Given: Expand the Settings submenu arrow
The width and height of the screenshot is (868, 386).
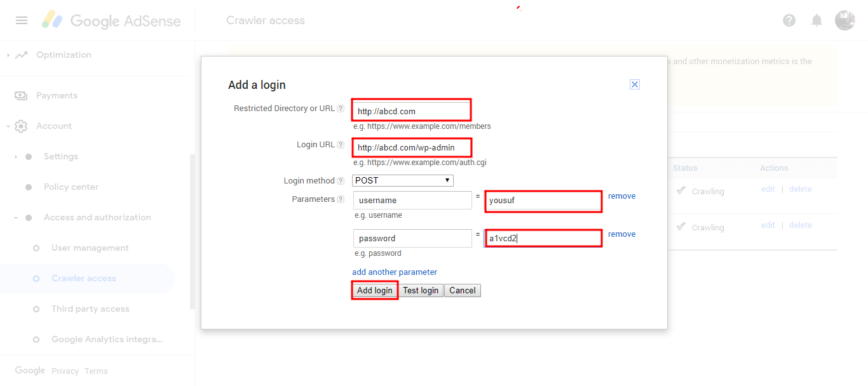Looking at the screenshot, I should pos(16,157).
